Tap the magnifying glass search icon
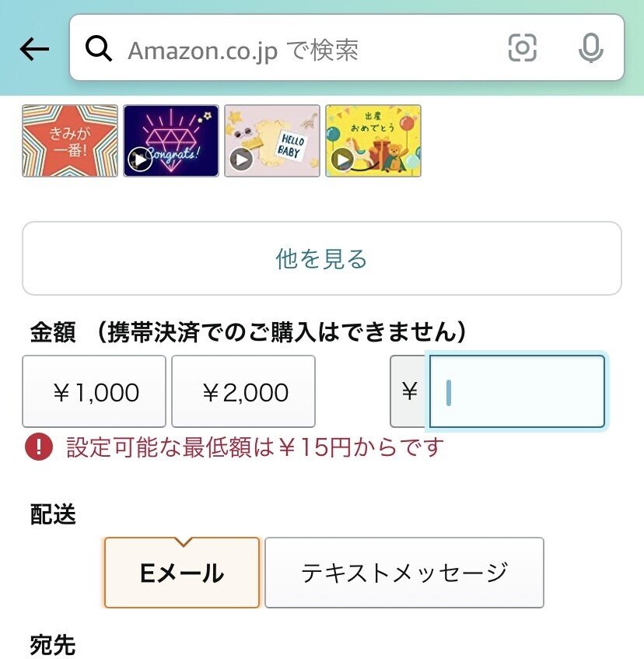The image size is (644, 659). (99, 49)
